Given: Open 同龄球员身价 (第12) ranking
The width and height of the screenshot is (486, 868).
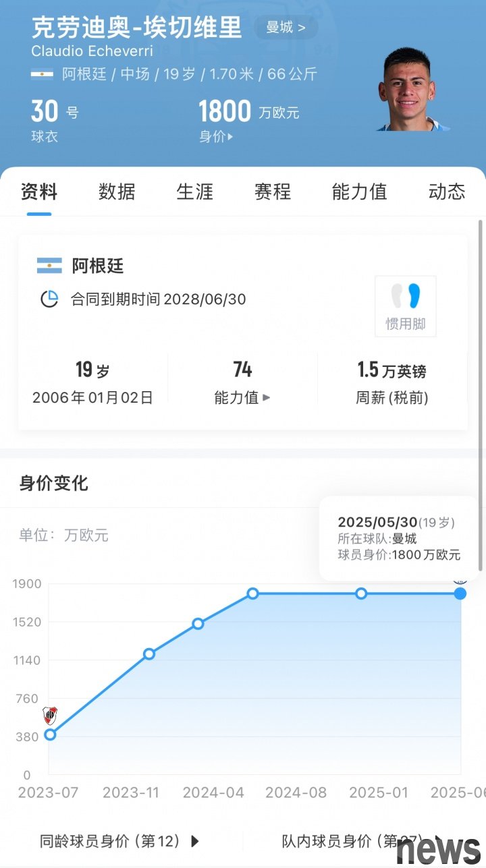Looking at the screenshot, I should click(x=119, y=841).
